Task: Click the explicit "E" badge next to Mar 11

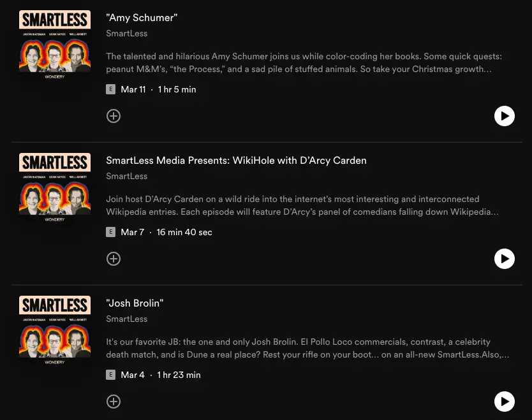Action: point(111,90)
